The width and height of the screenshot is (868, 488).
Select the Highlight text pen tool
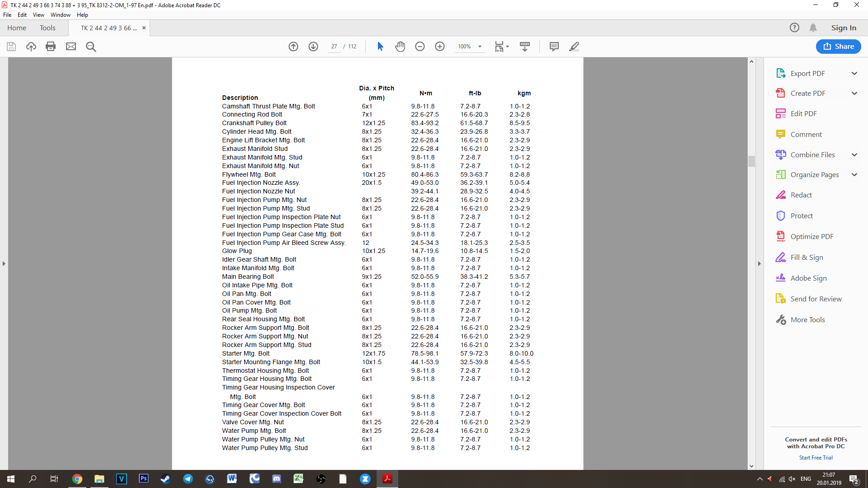point(574,47)
